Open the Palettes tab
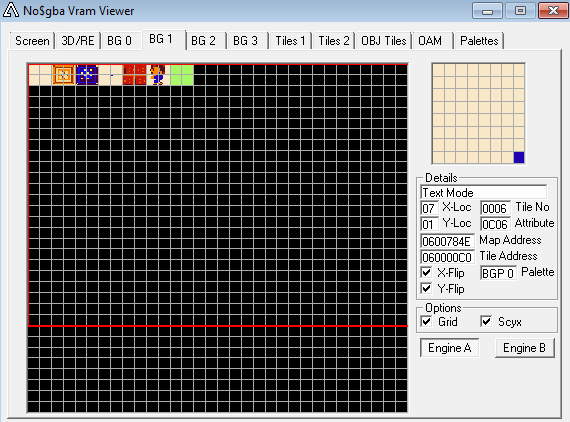 coord(479,41)
